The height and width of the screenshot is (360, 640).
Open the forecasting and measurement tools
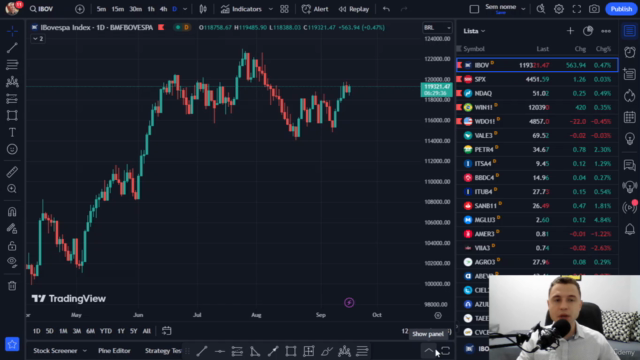click(x=12, y=99)
